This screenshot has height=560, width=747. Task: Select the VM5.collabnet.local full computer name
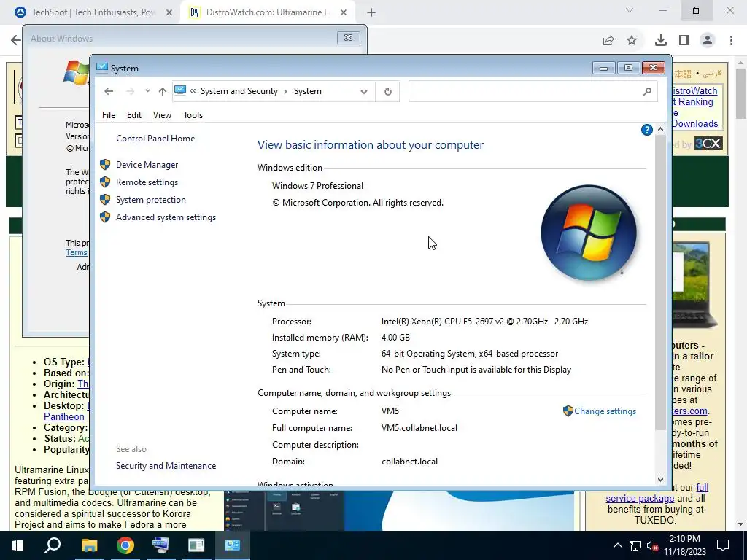[x=419, y=428]
